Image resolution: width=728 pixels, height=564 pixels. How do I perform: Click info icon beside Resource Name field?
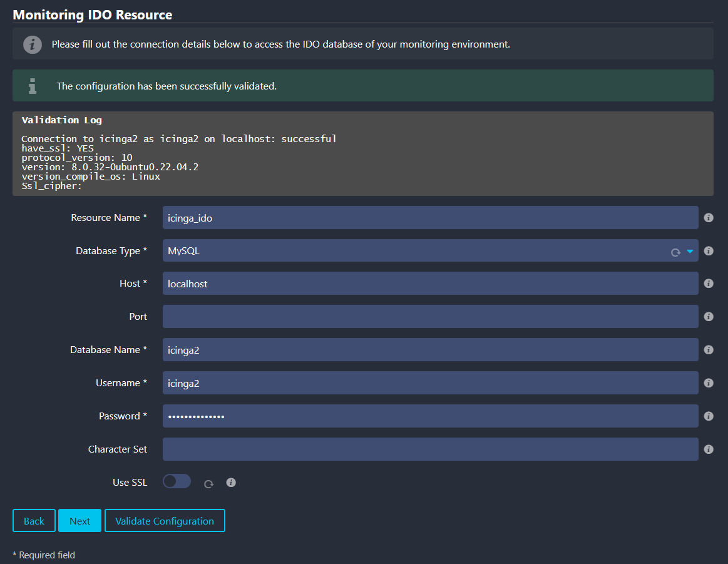tap(709, 218)
